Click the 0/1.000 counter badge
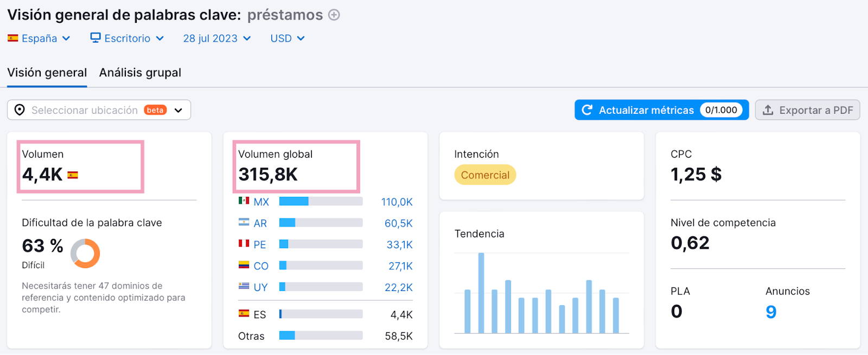This screenshot has width=868, height=355. (x=721, y=110)
